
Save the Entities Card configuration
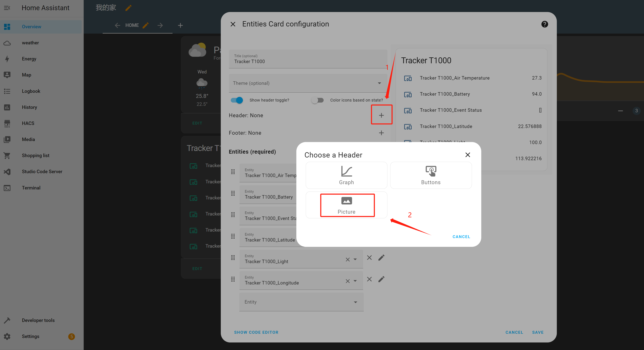537,332
